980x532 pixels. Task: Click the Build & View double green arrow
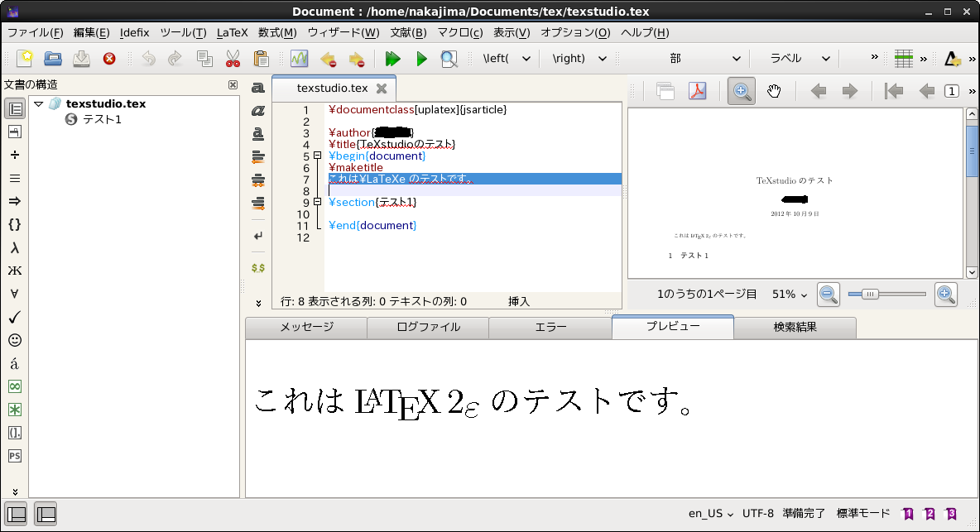[x=392, y=59]
